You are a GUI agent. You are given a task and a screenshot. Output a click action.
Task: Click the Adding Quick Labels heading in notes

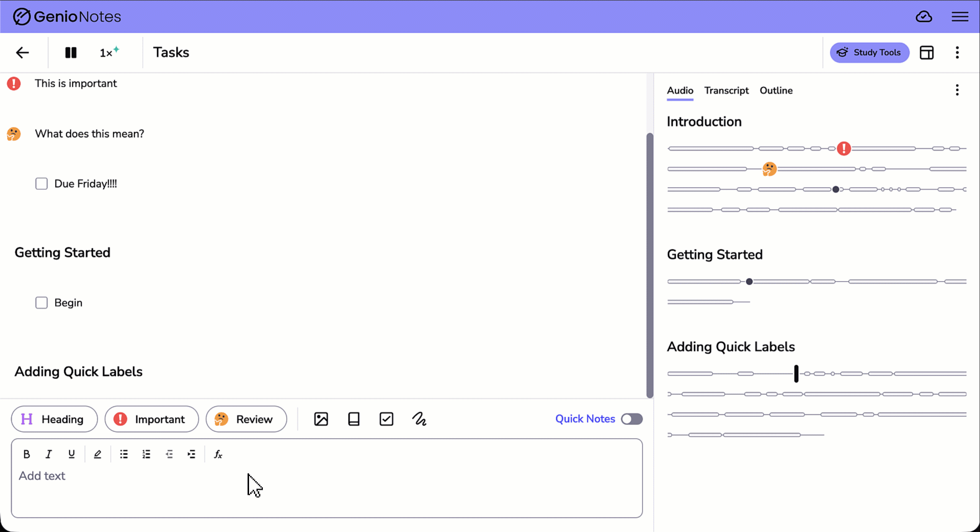point(78,371)
